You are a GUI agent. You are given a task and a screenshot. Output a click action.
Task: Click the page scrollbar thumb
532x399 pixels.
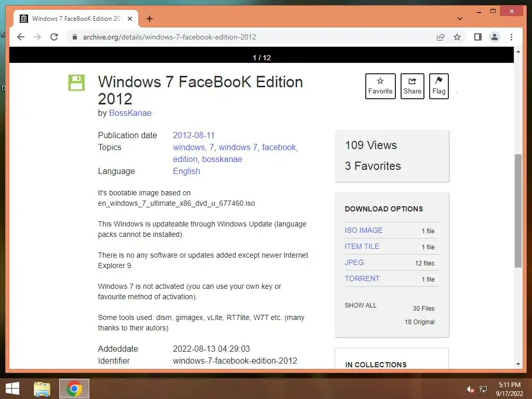[518, 211]
